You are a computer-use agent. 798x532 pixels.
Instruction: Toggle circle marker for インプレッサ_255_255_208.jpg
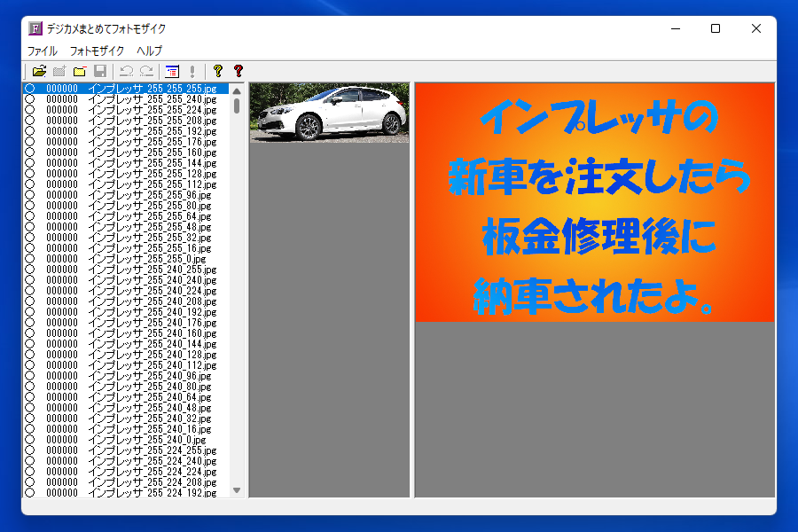[30, 121]
